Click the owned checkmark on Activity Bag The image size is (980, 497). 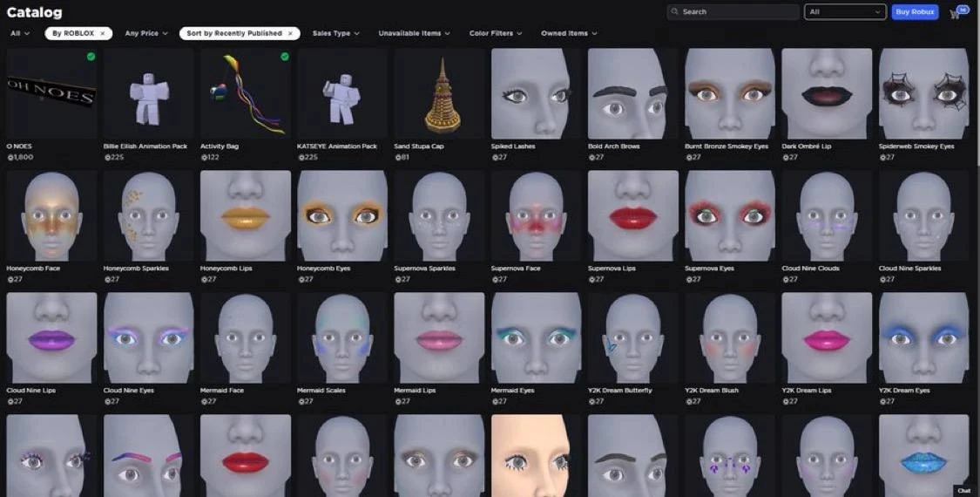[285, 57]
